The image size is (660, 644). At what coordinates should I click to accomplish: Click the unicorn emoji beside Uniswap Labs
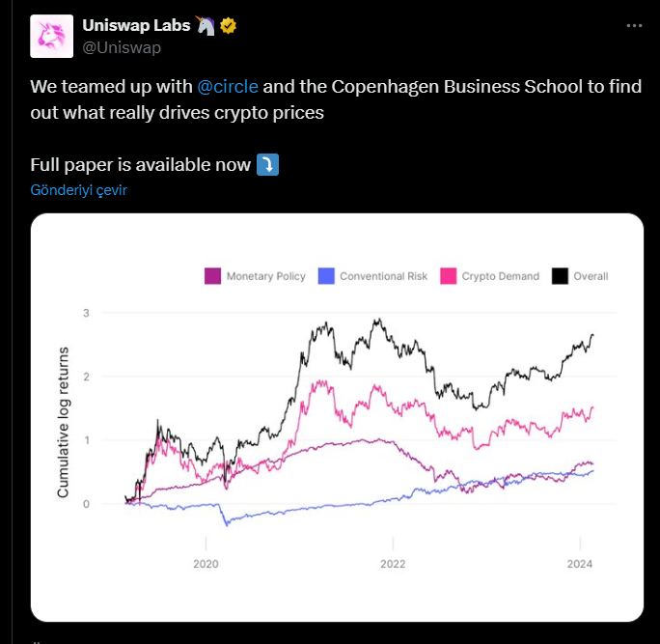point(206,26)
